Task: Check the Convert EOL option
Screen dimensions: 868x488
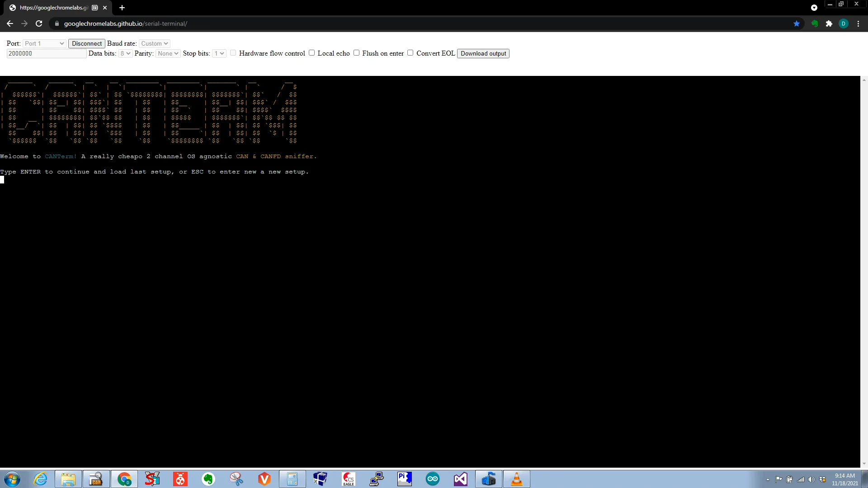Action: tap(410, 53)
